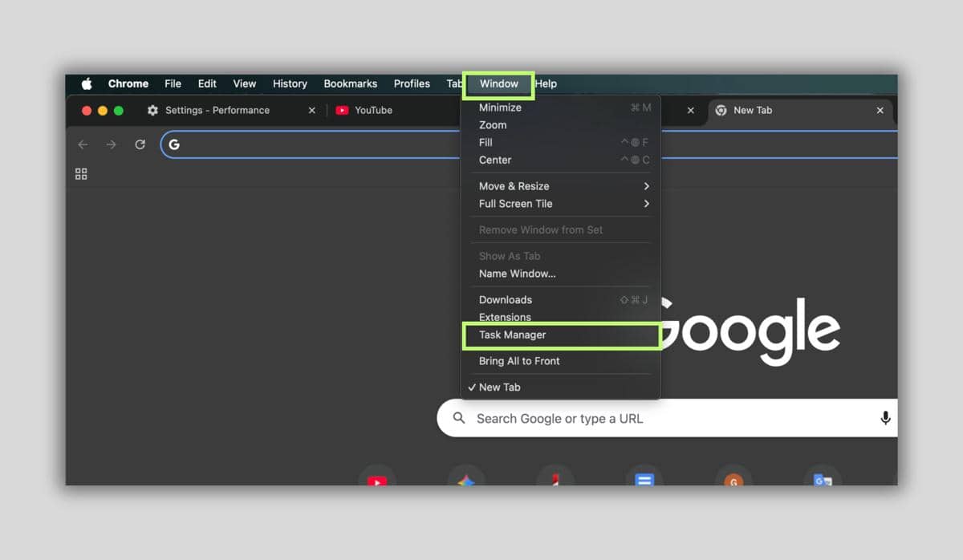This screenshot has width=963, height=560.
Task: Click the address bar field
Action: (530, 144)
